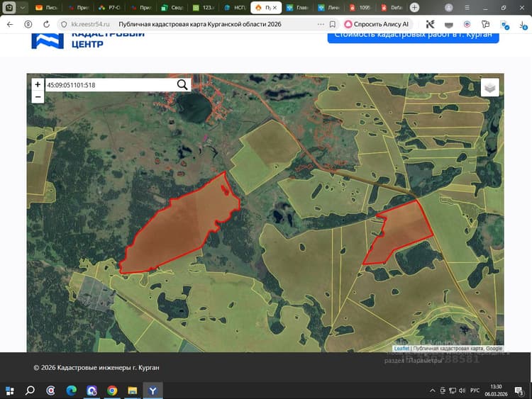Open a new browser tab

pos(414,8)
